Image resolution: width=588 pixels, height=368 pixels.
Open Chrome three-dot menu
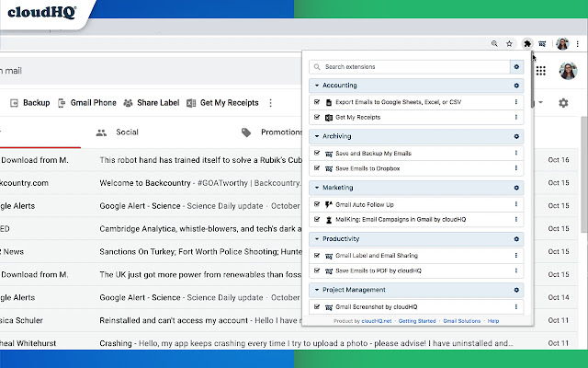click(578, 44)
